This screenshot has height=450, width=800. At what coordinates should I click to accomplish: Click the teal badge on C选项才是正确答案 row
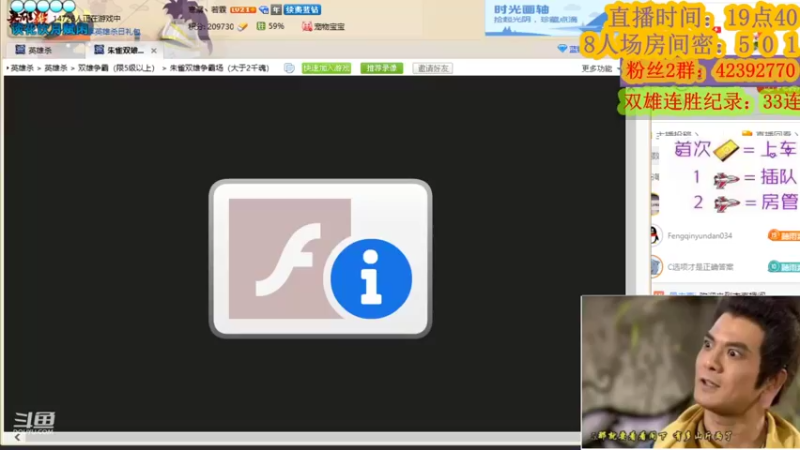click(784, 266)
